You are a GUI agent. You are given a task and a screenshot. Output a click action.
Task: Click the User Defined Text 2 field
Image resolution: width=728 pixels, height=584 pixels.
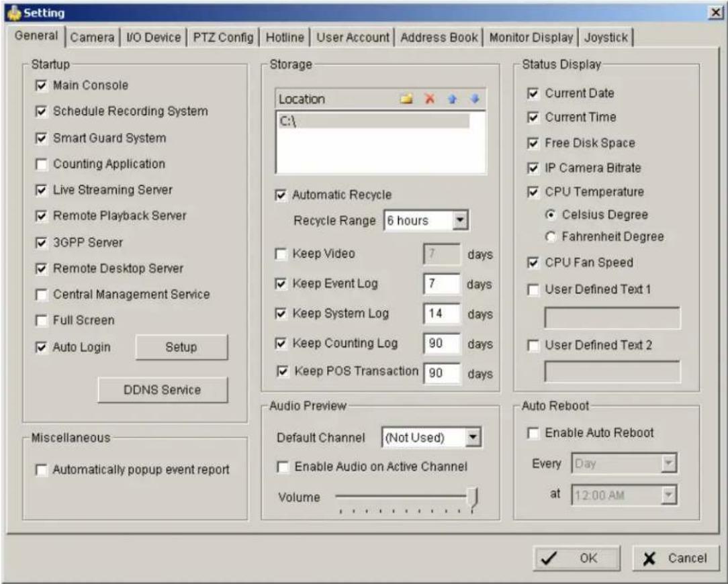click(x=612, y=372)
